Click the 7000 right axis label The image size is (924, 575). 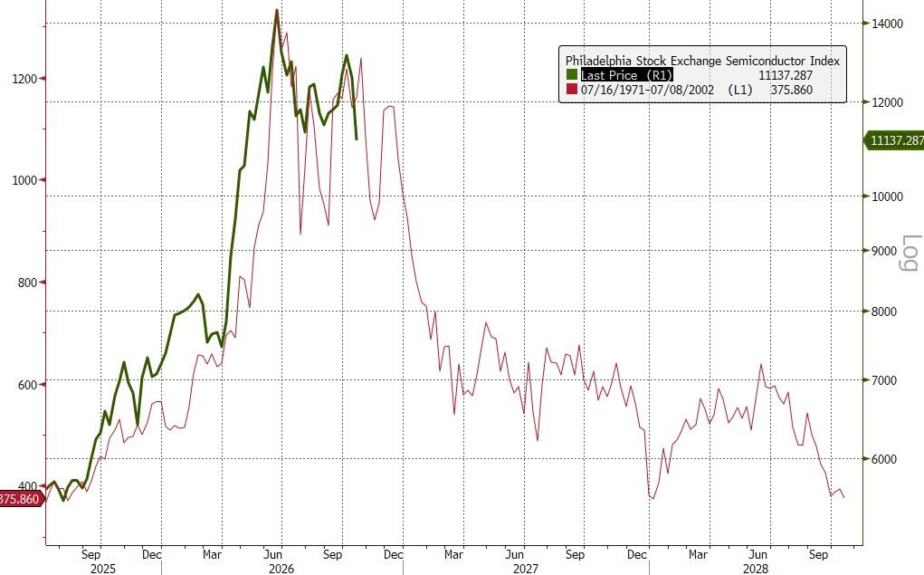[884, 380]
